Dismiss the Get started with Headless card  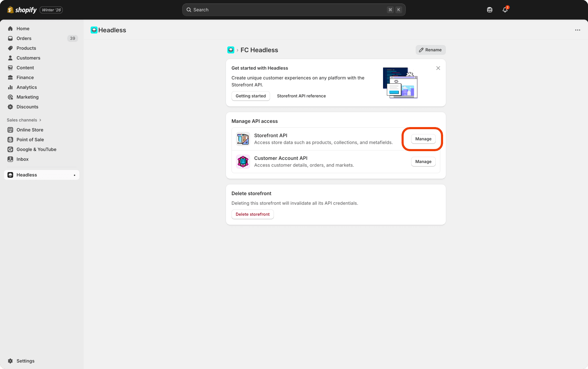pyautogui.click(x=438, y=68)
